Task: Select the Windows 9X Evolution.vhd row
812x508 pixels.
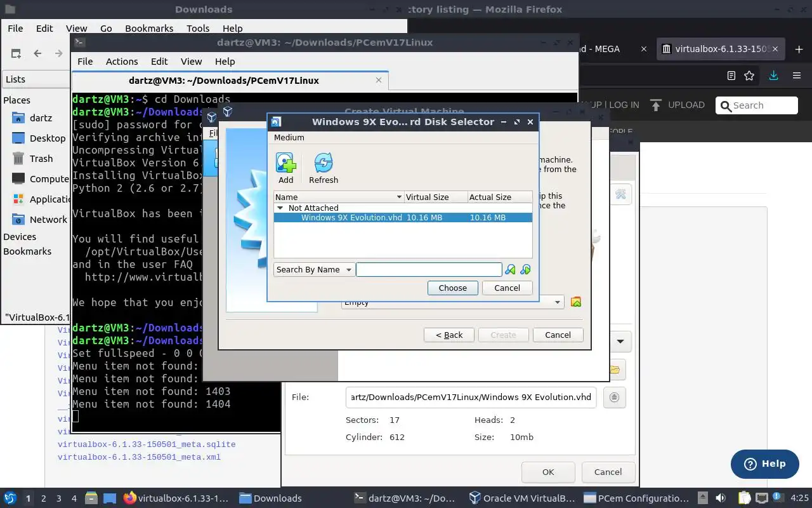Action: pyautogui.click(x=403, y=218)
